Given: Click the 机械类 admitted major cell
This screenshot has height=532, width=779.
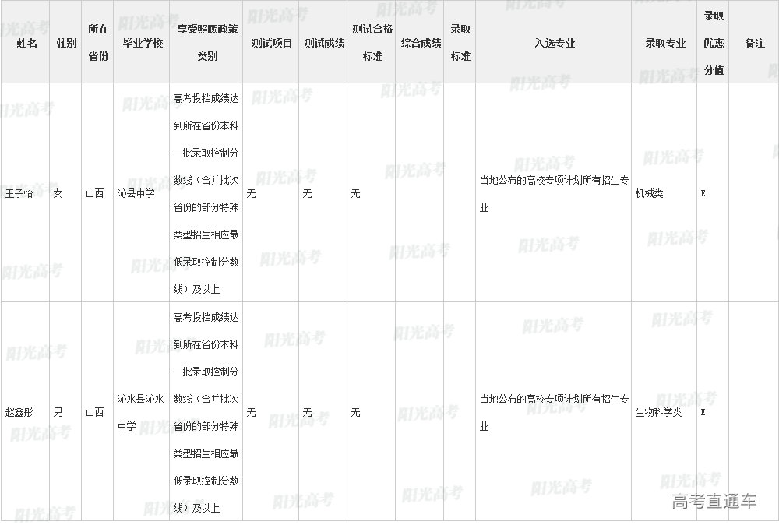Looking at the screenshot, I should [x=650, y=193].
